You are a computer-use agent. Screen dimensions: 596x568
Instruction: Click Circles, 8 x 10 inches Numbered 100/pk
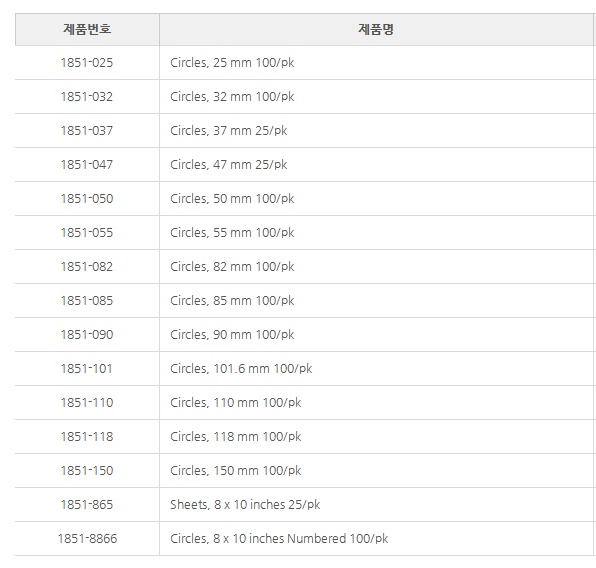[279, 539]
